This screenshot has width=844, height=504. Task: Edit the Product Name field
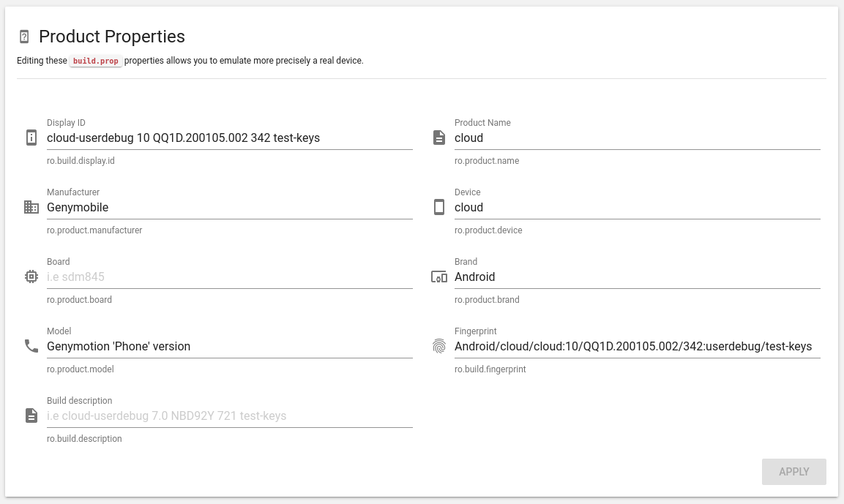tap(637, 138)
